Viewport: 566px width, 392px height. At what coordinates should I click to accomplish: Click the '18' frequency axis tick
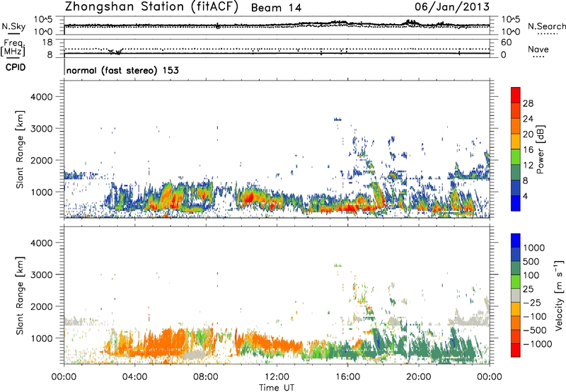(x=47, y=42)
